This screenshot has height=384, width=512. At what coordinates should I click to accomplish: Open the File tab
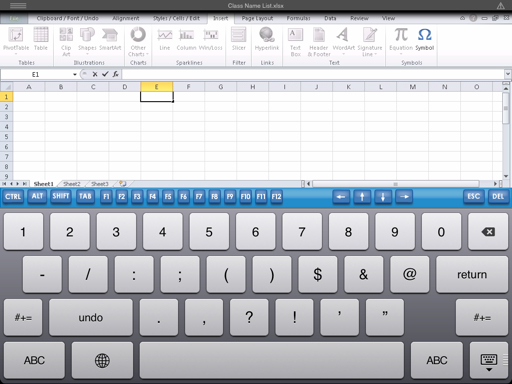(14, 18)
